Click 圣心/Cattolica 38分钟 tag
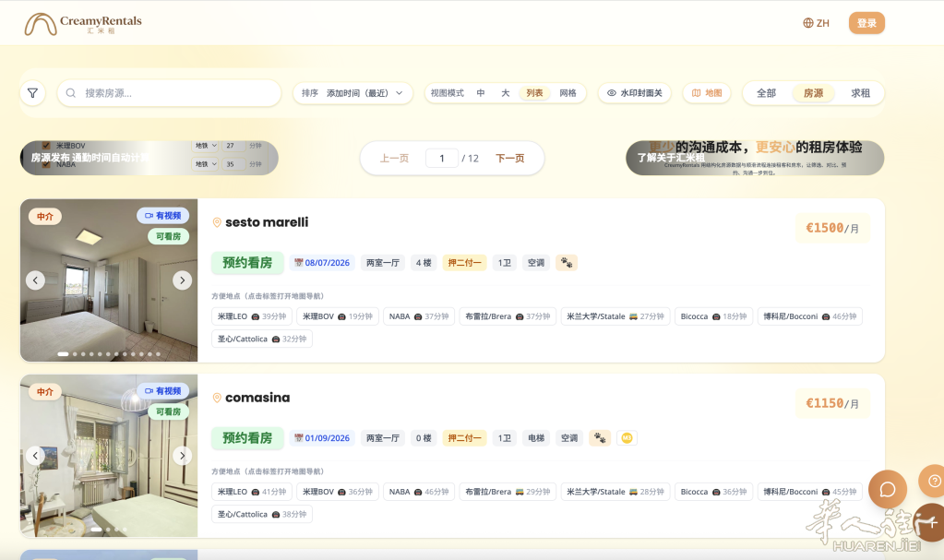 [x=262, y=514]
